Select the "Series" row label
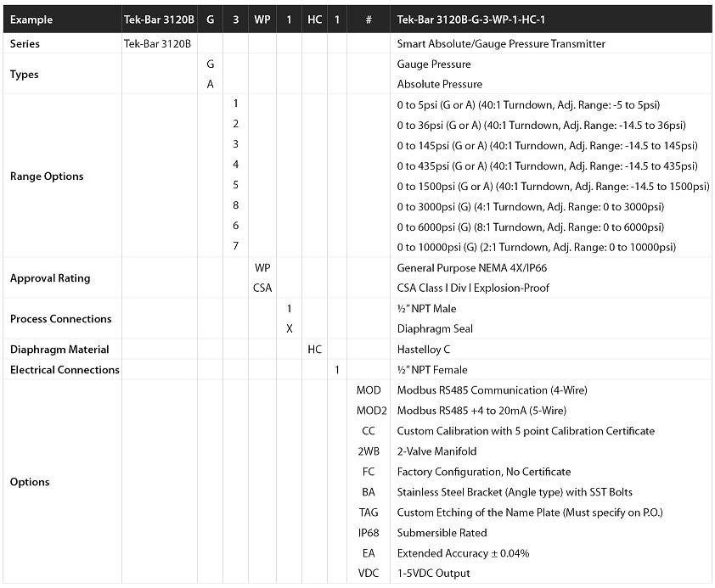 (x=25, y=44)
